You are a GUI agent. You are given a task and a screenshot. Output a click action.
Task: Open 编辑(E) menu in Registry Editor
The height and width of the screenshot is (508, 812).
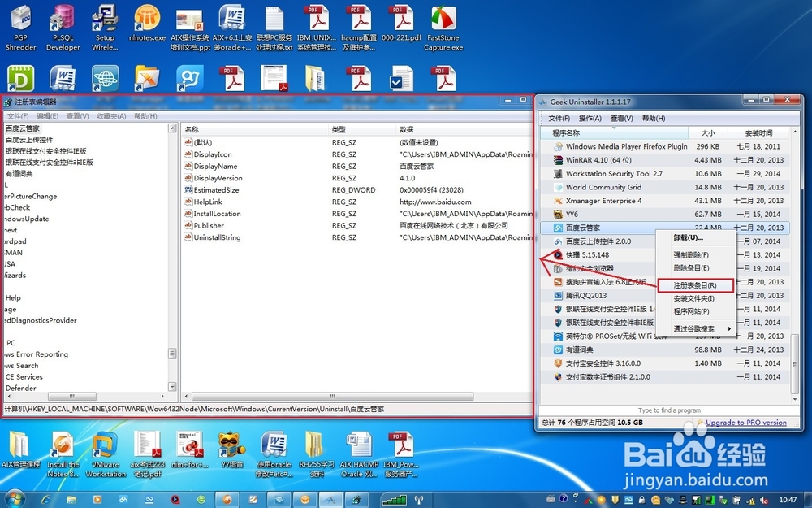tap(47, 116)
